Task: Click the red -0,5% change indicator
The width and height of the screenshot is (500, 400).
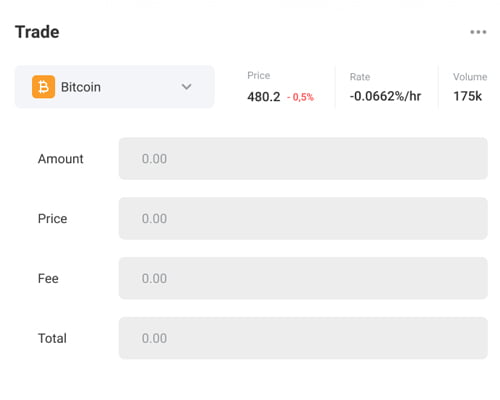Action: coord(300,97)
